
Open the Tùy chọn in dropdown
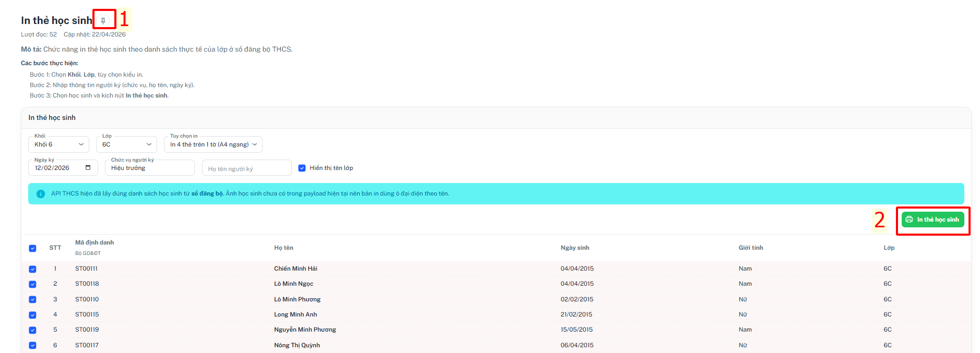point(213,144)
